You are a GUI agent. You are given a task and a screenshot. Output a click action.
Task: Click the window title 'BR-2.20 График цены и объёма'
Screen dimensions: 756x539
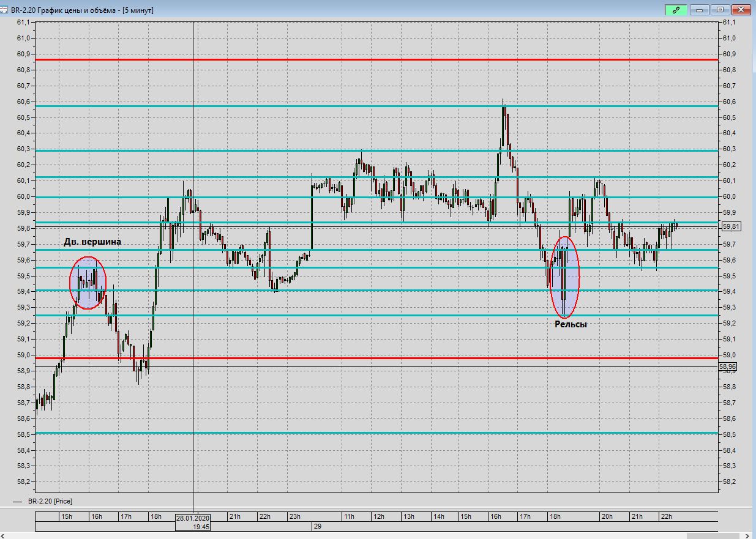pyautogui.click(x=64, y=10)
